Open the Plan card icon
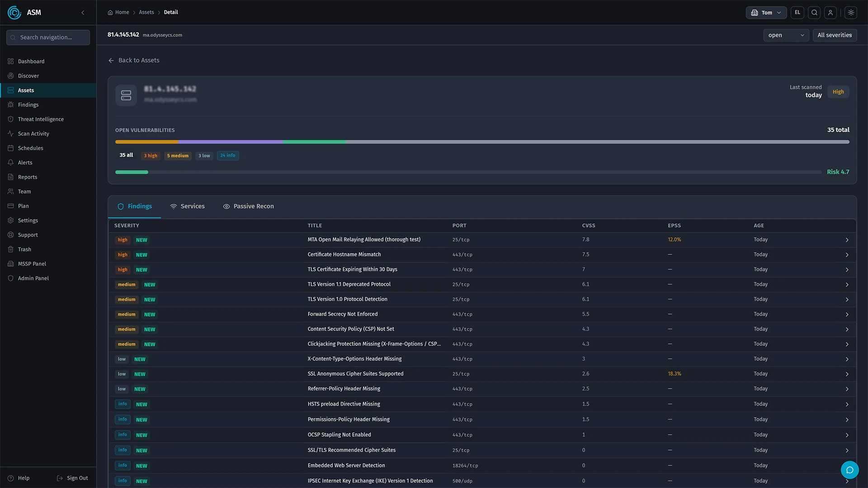The width and height of the screenshot is (868, 488). click(11, 206)
